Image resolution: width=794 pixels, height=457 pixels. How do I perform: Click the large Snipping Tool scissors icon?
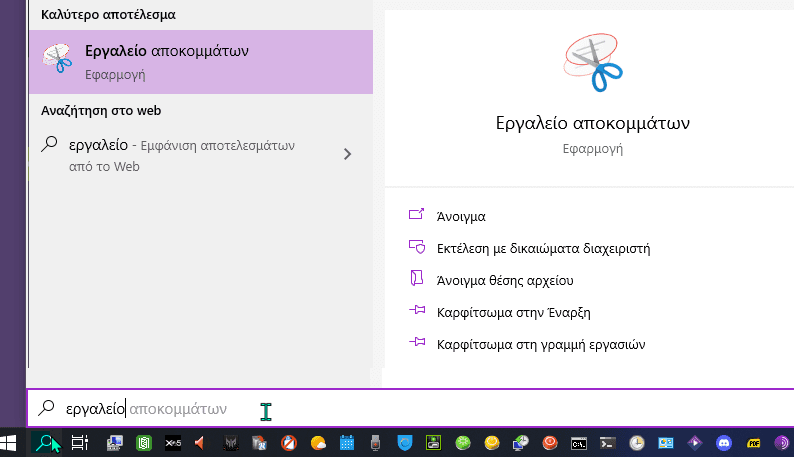[x=592, y=63]
